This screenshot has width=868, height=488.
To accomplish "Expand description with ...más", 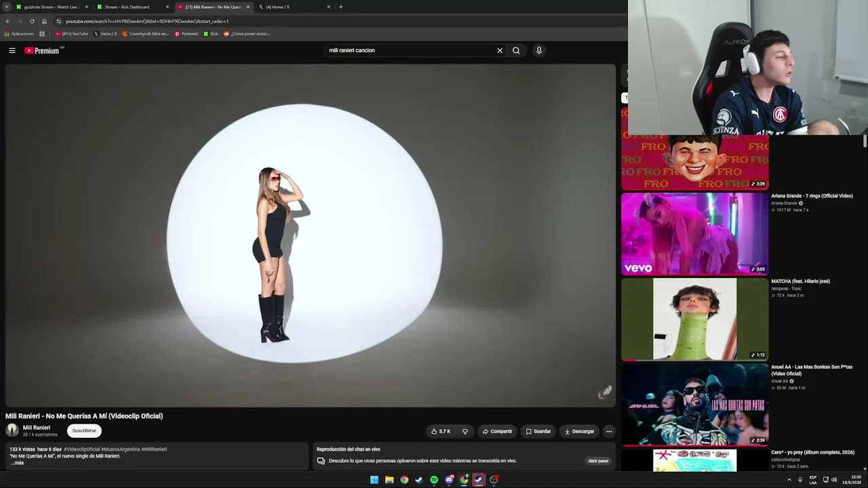I will 17,463.
